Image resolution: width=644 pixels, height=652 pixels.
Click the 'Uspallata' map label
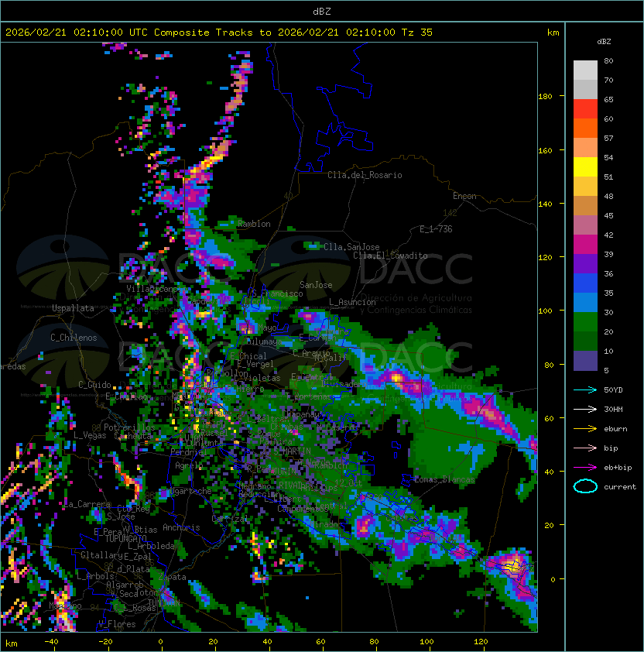pos(73,308)
